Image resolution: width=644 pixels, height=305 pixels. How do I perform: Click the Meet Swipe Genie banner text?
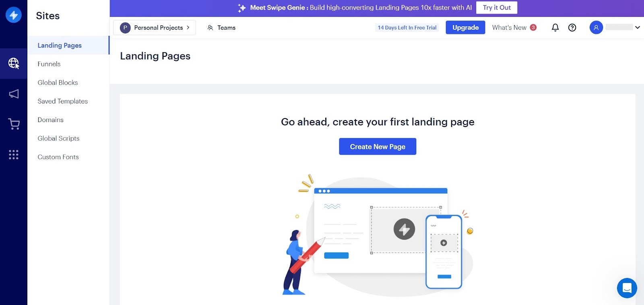tap(361, 8)
